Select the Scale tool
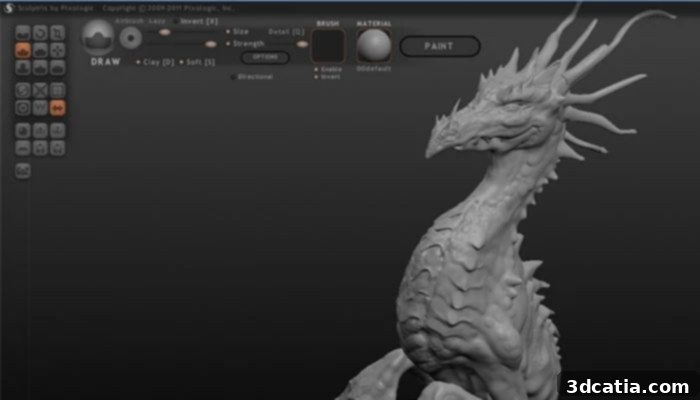This screenshot has width=700, height=400. coord(58,33)
